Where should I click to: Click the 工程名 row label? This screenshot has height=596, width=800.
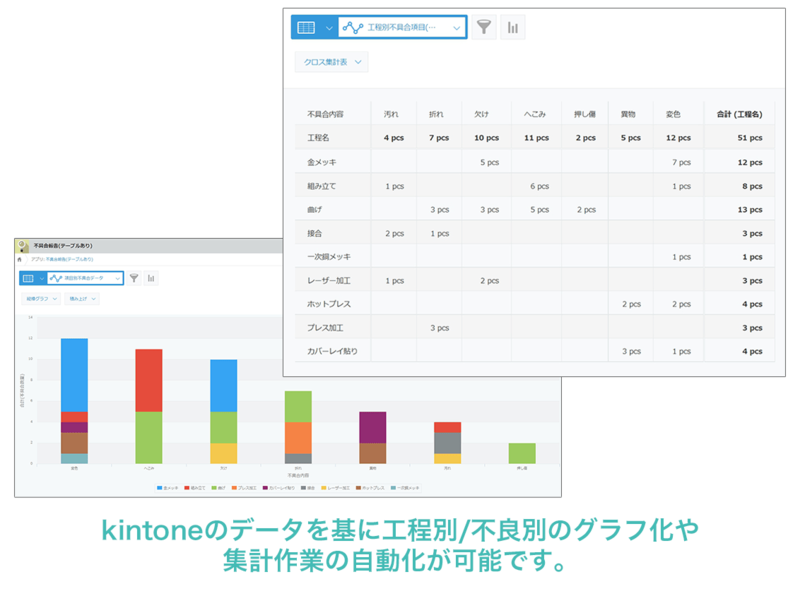[318, 138]
